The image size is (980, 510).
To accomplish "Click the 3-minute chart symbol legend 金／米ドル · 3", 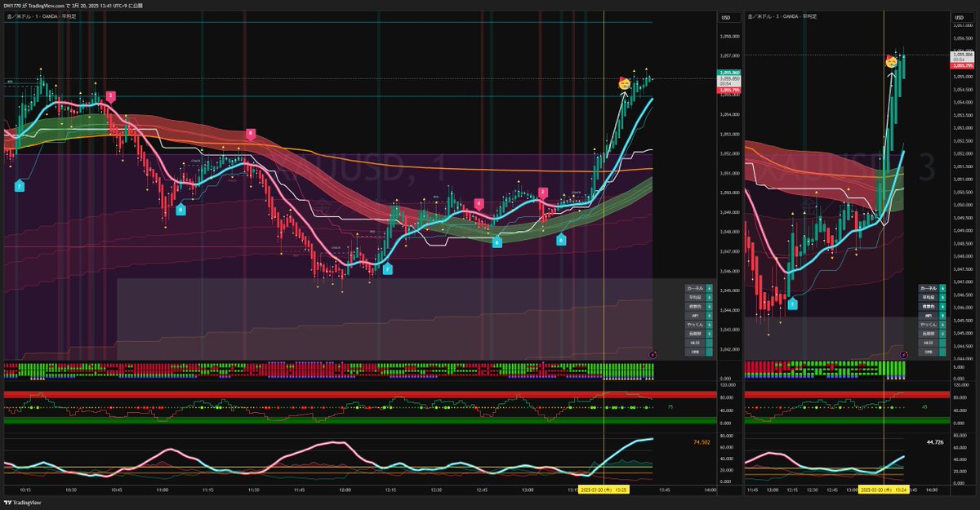I will tap(782, 16).
